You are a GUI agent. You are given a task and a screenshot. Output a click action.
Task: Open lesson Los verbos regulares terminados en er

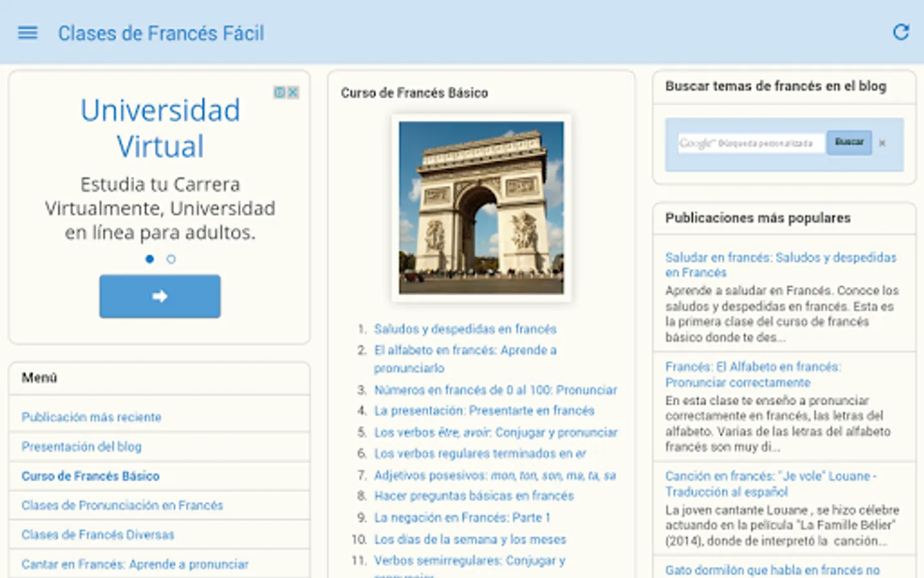pyautogui.click(x=480, y=453)
